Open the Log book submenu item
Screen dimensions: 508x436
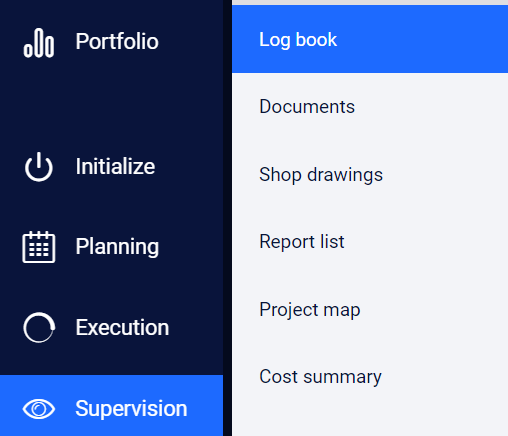(x=370, y=39)
